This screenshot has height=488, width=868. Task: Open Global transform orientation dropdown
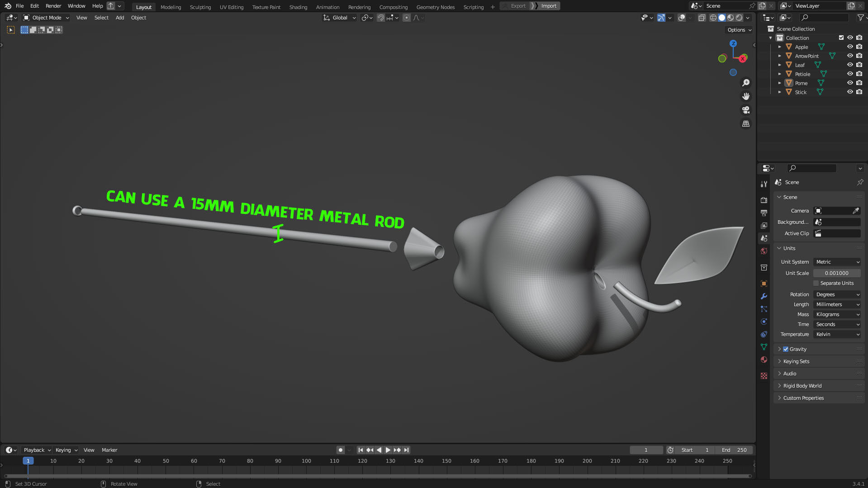[339, 18]
